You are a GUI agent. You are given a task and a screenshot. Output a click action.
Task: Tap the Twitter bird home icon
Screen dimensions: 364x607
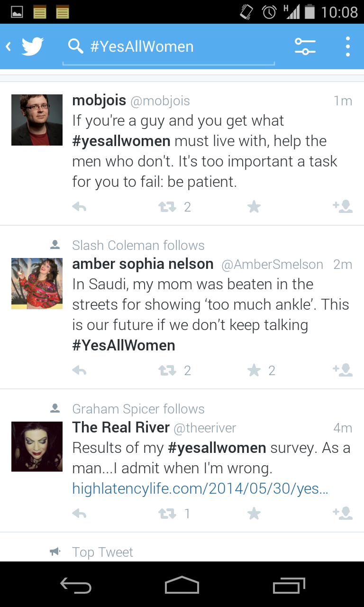33,46
